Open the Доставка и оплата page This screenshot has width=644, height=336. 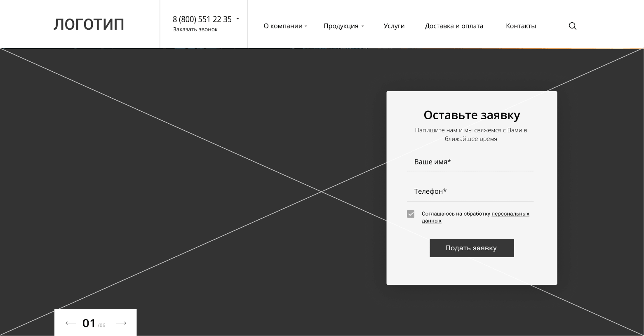(454, 26)
